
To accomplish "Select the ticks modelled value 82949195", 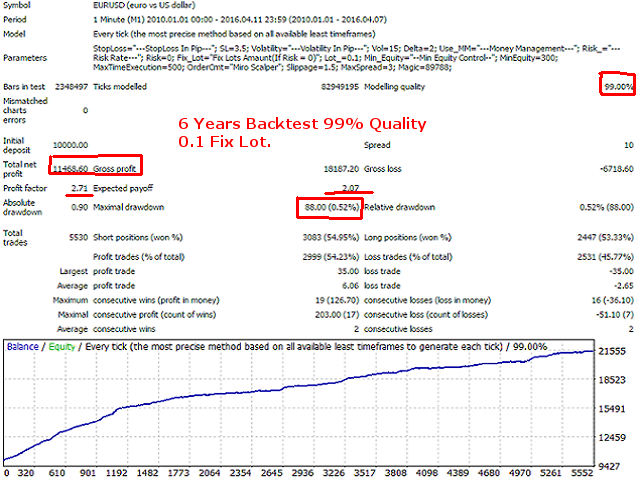I will (x=340, y=87).
